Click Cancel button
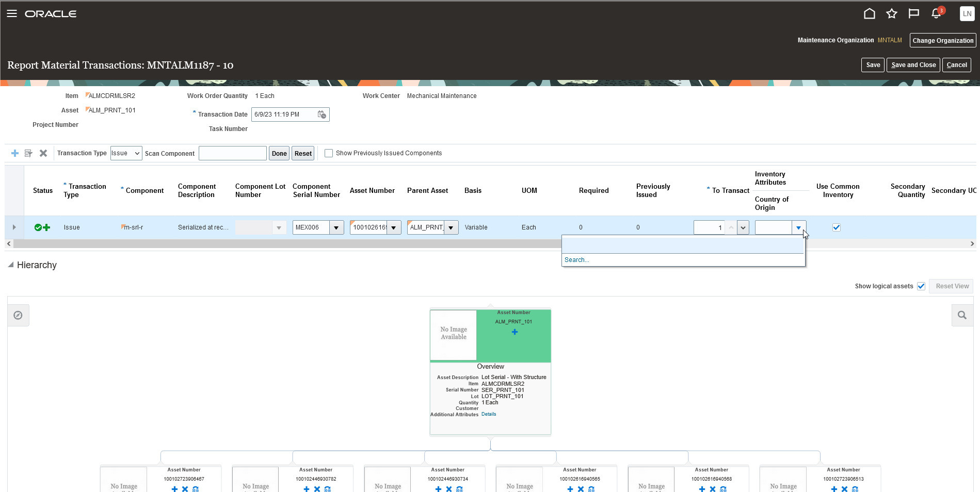The width and height of the screenshot is (980, 492). pyautogui.click(x=957, y=65)
